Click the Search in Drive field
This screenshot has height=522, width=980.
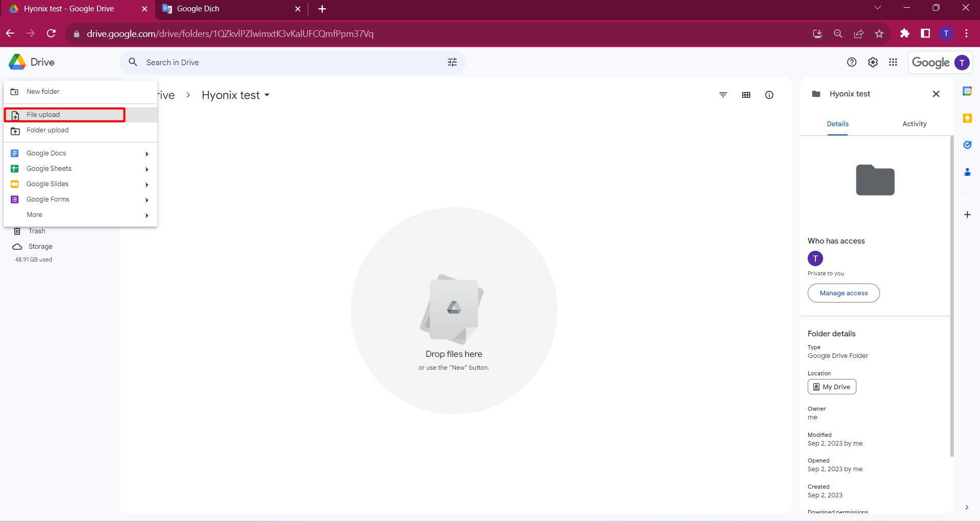287,63
